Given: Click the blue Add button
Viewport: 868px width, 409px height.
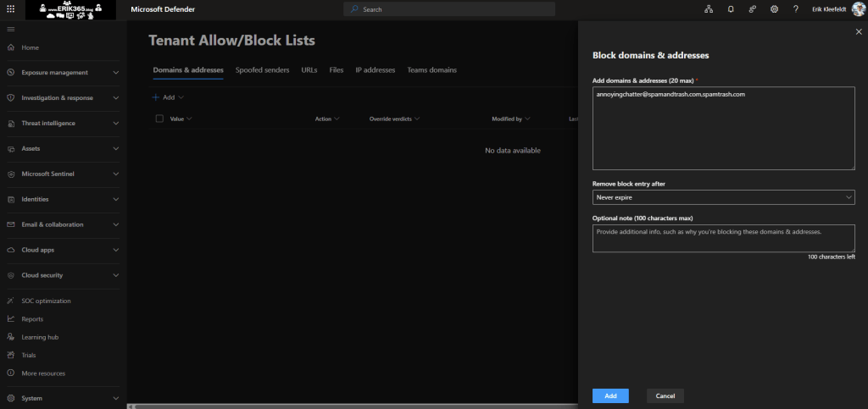Looking at the screenshot, I should (610, 395).
